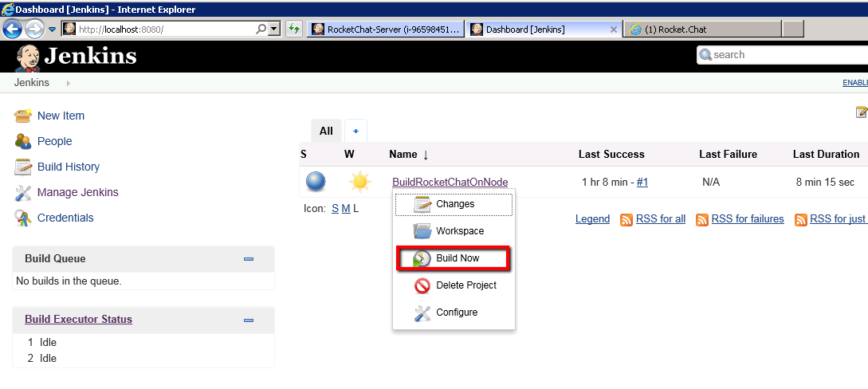Click the edit description notepad icon

coord(862,112)
